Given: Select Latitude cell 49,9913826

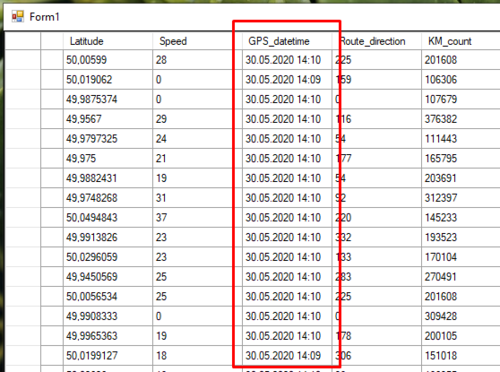Looking at the screenshot, I should pos(108,237).
